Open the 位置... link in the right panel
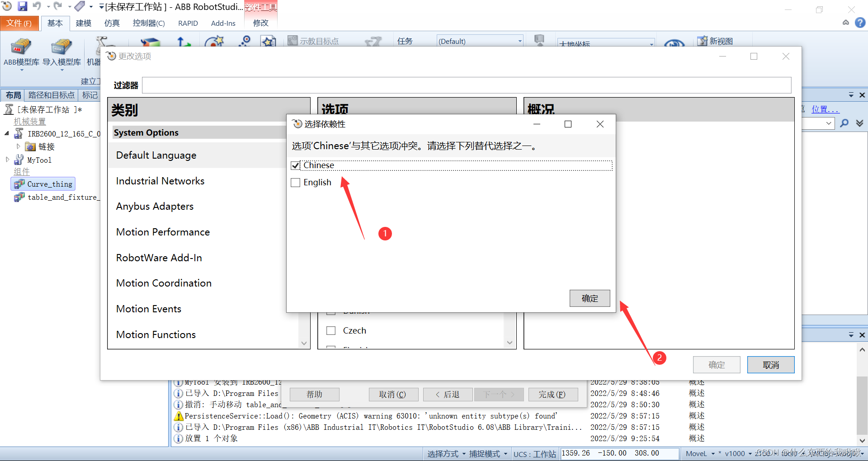The image size is (868, 461). pyautogui.click(x=825, y=109)
